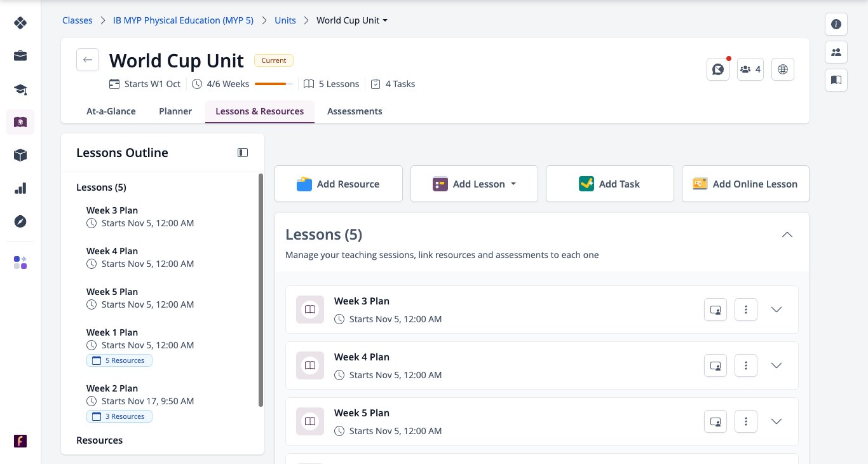Click the present icon for Week 3 Plan
Image resolution: width=868 pixels, height=464 pixels.
[715, 310]
